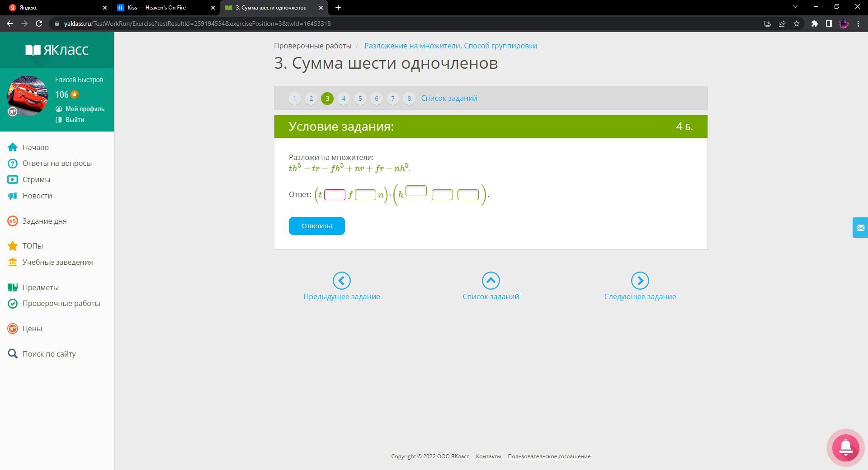Open Цены icon in sidebar

13,329
